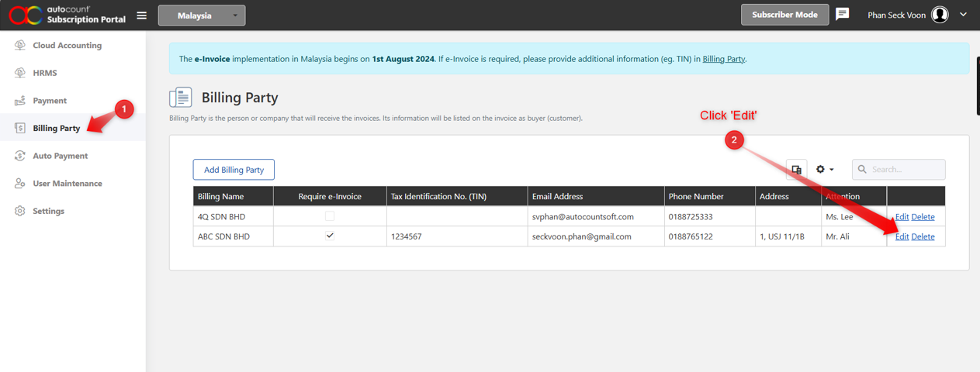Sort by Address column header
The image size is (980, 372).
click(x=788, y=196)
